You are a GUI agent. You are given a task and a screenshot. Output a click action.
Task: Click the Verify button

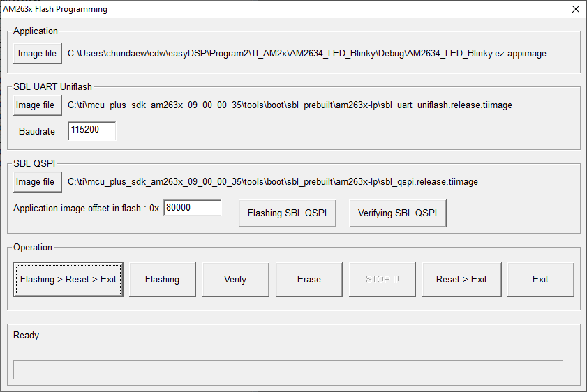click(235, 280)
